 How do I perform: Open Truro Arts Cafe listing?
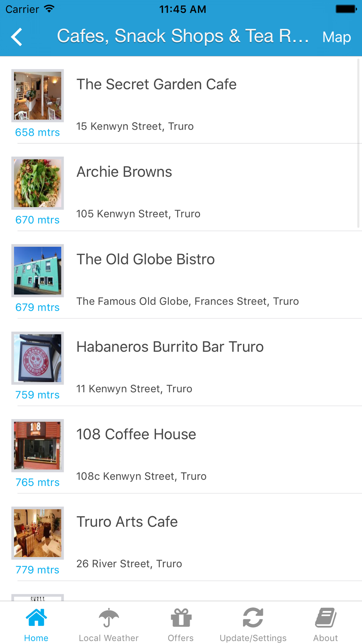(127, 522)
